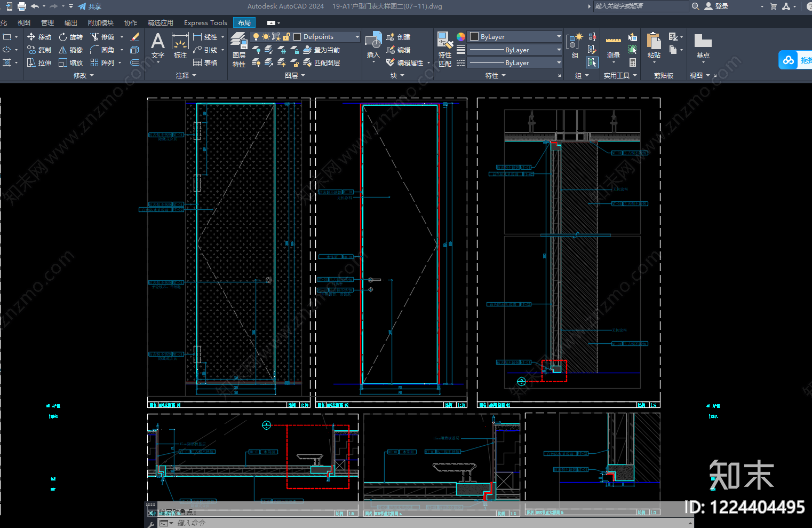This screenshot has width=812, height=528.
Task: Open the linetype ByLayer dropdown
Action: tap(559, 62)
